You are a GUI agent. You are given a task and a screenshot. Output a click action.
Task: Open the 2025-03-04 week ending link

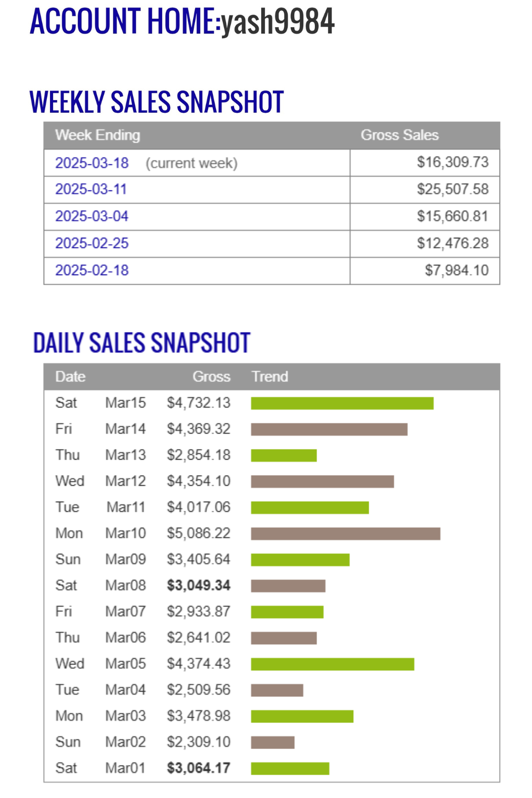pos(92,217)
